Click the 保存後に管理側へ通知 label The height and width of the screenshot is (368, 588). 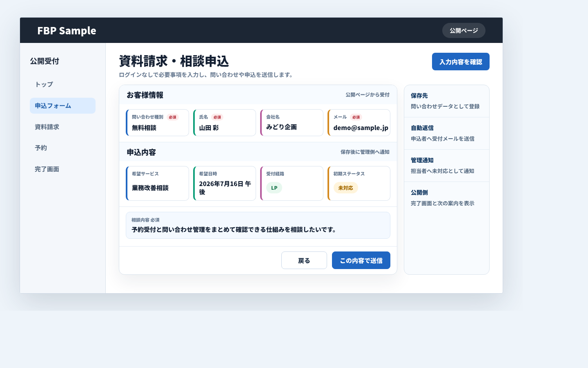365,152
